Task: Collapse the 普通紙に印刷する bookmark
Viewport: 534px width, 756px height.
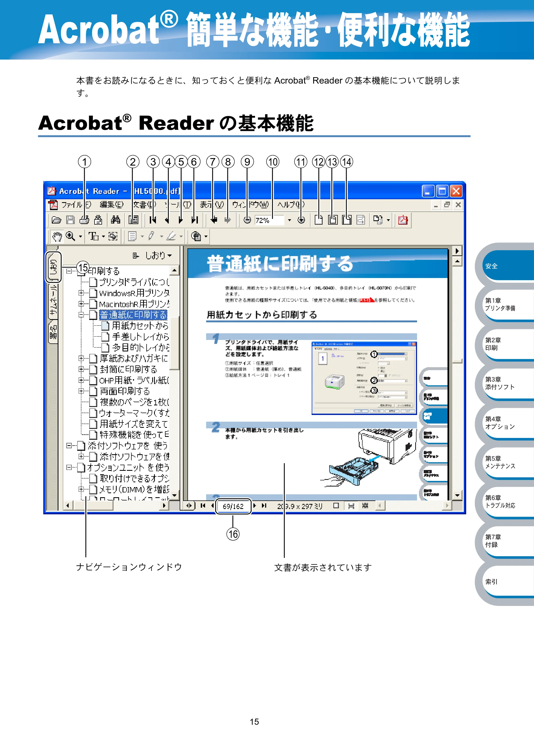Action: [x=81, y=315]
